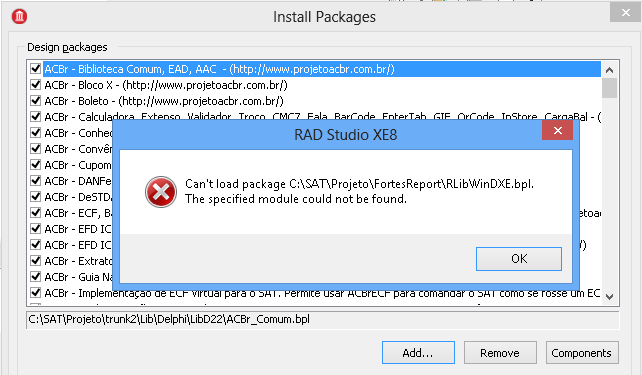Select the ACBr - Bloco X list item

pyautogui.click(x=166, y=85)
